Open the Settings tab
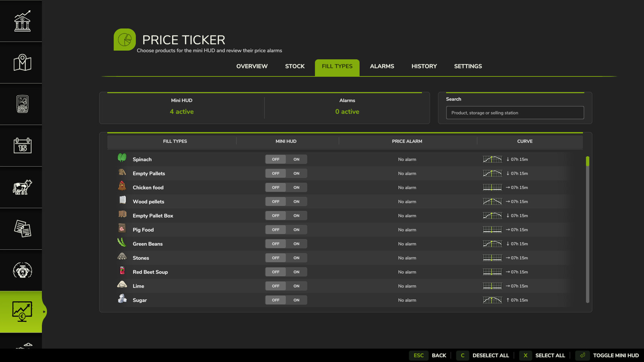 coord(468,66)
